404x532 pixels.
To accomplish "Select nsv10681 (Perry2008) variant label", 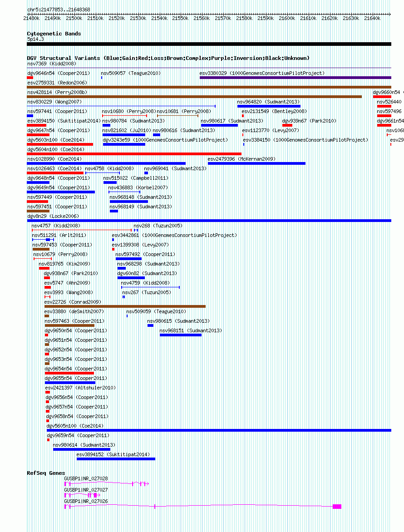I will click(184, 111).
